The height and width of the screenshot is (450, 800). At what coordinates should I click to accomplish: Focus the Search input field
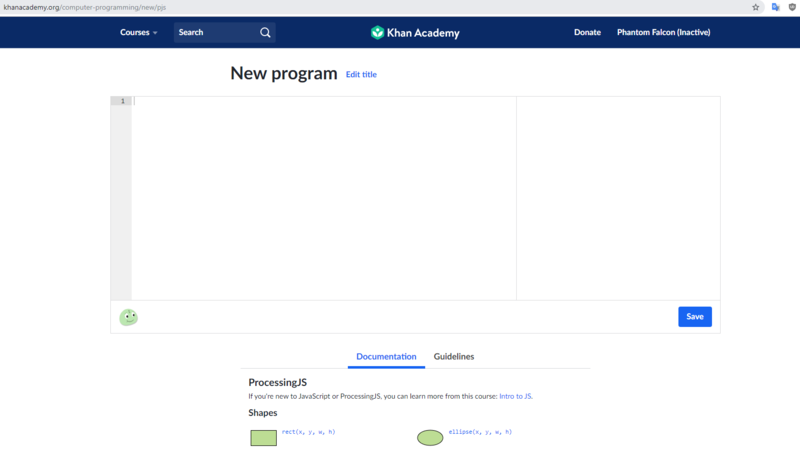[215, 32]
